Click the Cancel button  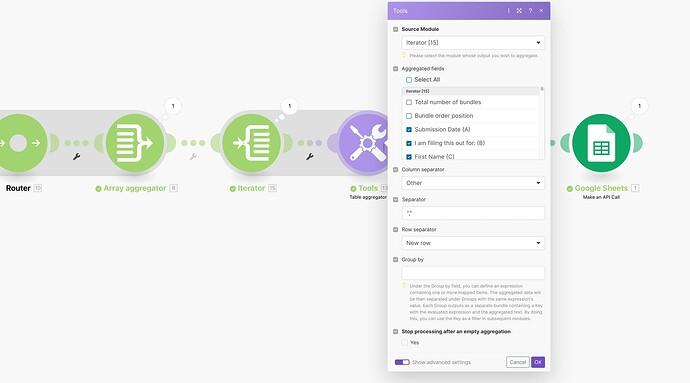coord(518,362)
